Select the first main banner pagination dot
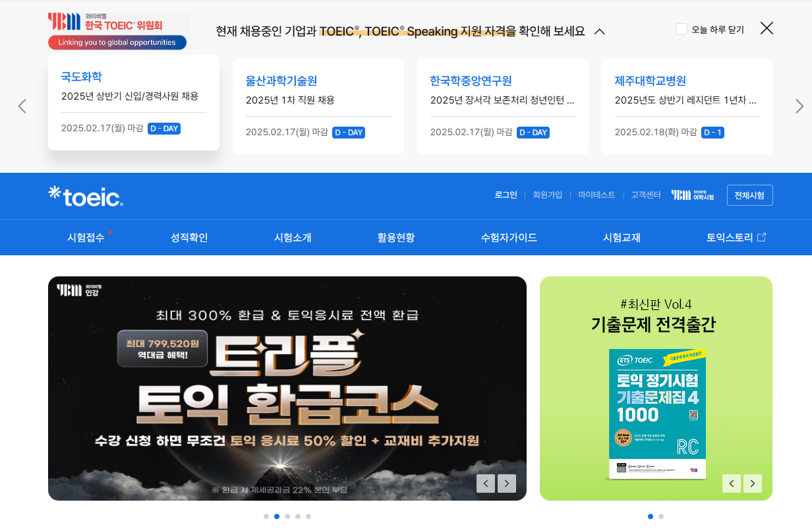The width and height of the screenshot is (812, 531). [266, 516]
